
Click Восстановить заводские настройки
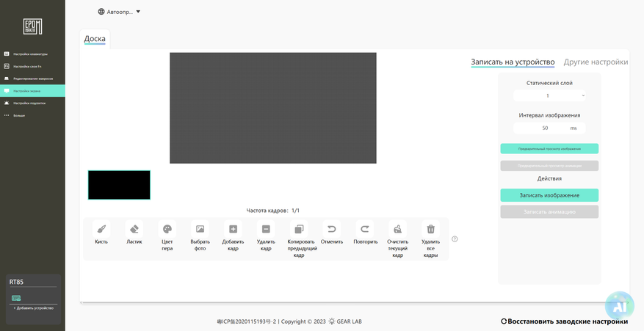point(564,321)
